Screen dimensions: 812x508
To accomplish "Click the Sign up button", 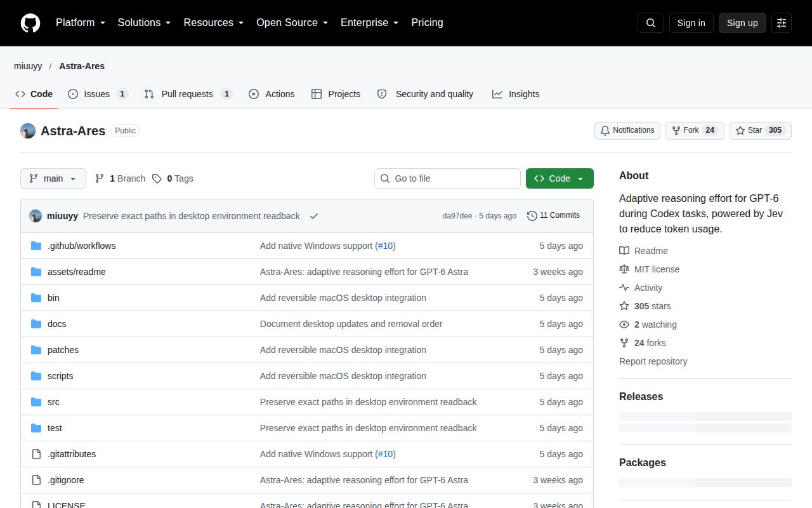I will point(742,23).
